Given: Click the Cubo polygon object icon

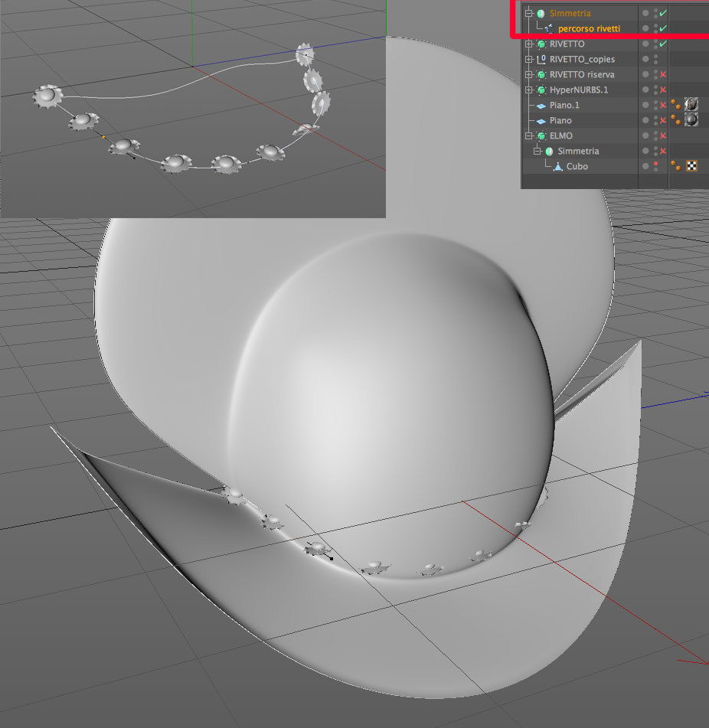Looking at the screenshot, I should (557, 167).
